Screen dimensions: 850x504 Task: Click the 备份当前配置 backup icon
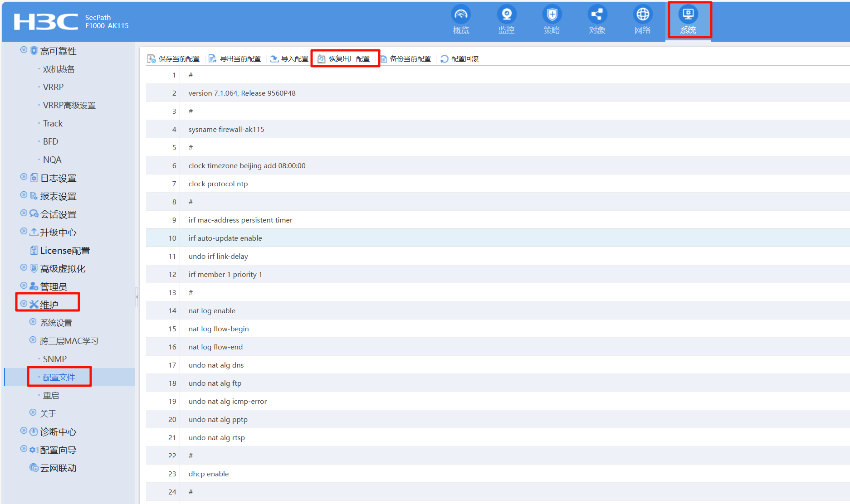384,59
